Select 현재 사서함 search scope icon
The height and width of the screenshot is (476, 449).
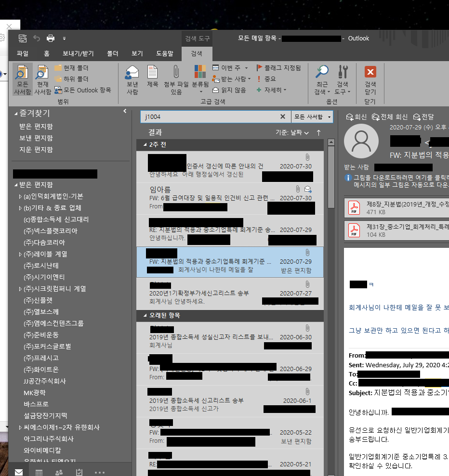click(42, 79)
